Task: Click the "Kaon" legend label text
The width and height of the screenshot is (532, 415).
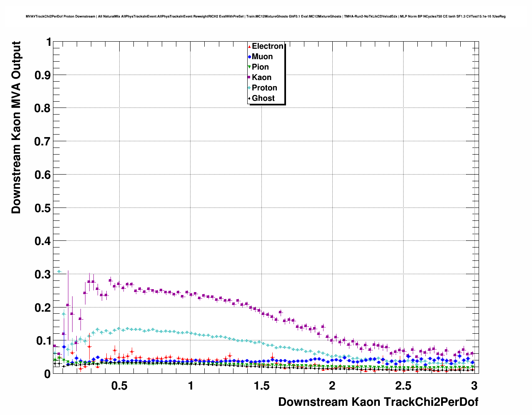Action: [x=261, y=77]
